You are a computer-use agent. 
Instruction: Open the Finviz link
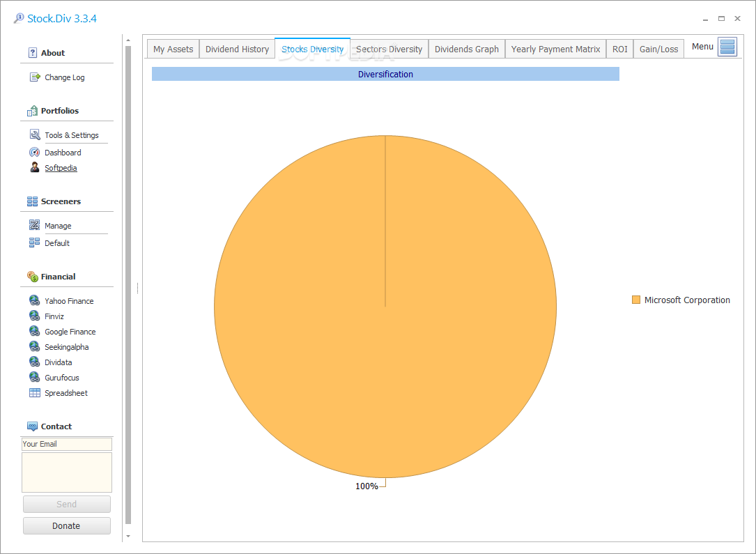pyautogui.click(x=54, y=316)
